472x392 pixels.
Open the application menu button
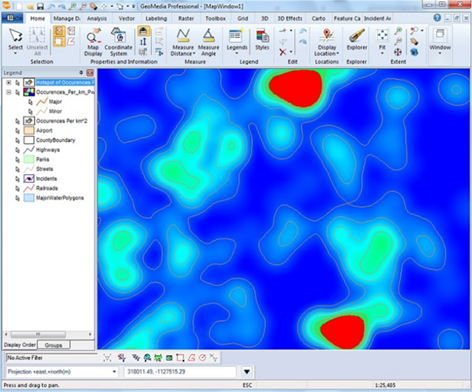click(x=12, y=18)
